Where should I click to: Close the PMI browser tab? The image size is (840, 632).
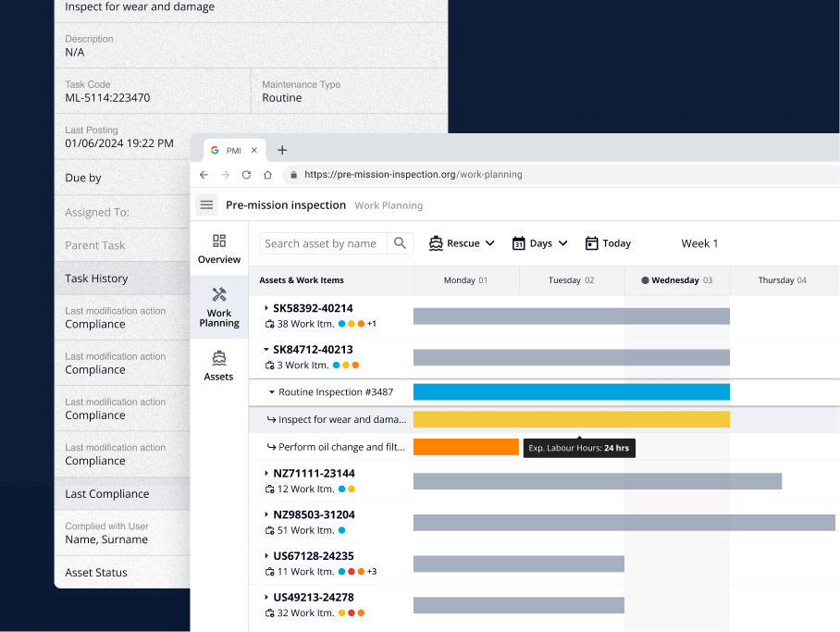click(253, 150)
